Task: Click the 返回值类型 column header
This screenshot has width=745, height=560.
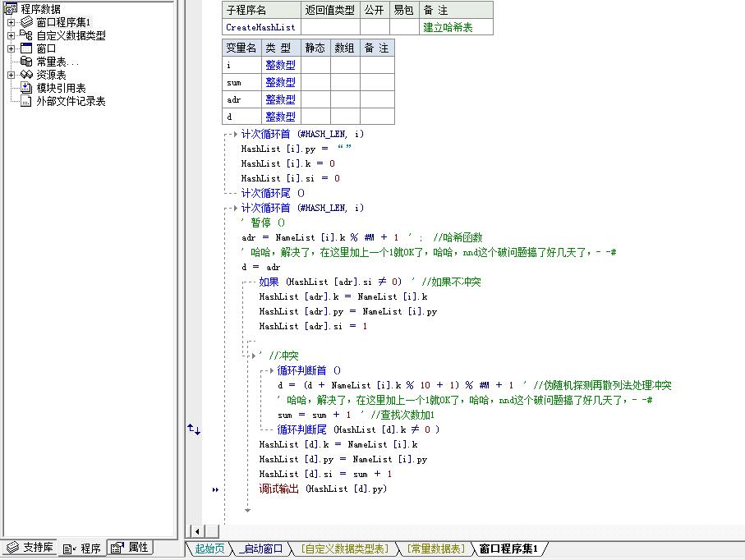Action: (x=330, y=10)
